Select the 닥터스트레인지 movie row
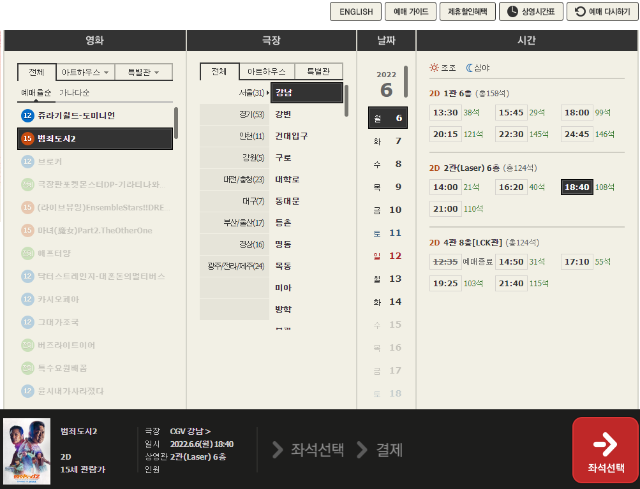 pyautogui.click(x=95, y=276)
